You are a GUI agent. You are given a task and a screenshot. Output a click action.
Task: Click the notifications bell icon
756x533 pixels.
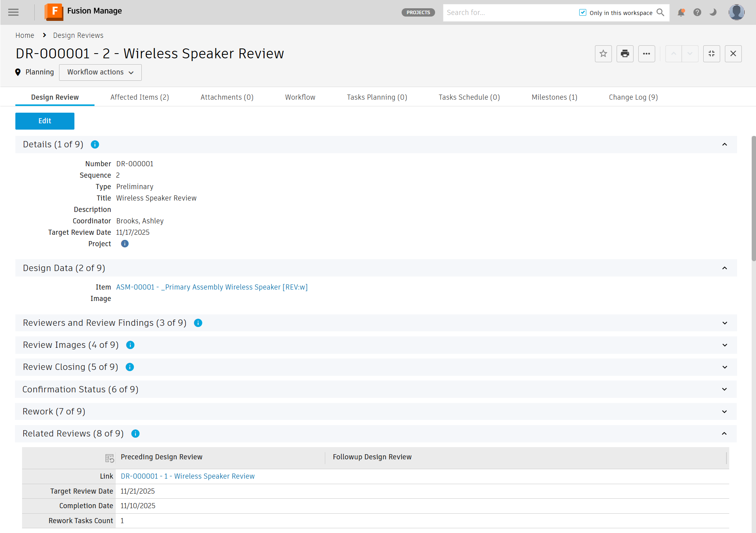tap(681, 13)
